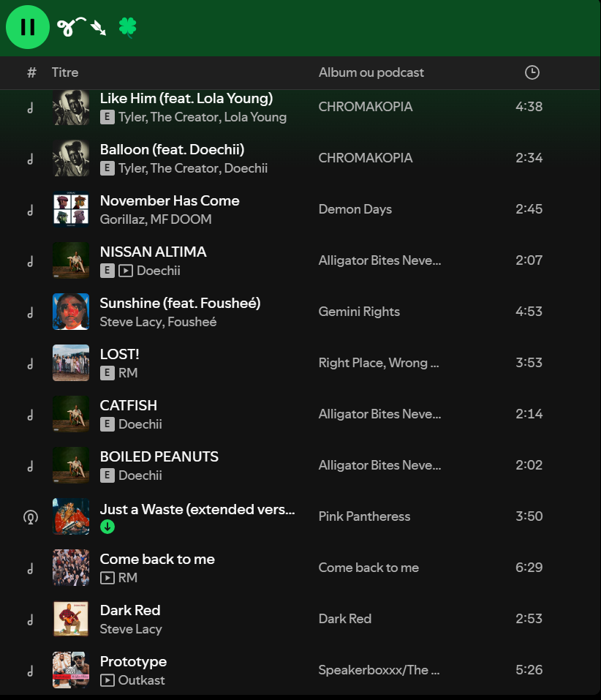Click the Titre column header
601x700 pixels.
65,72
